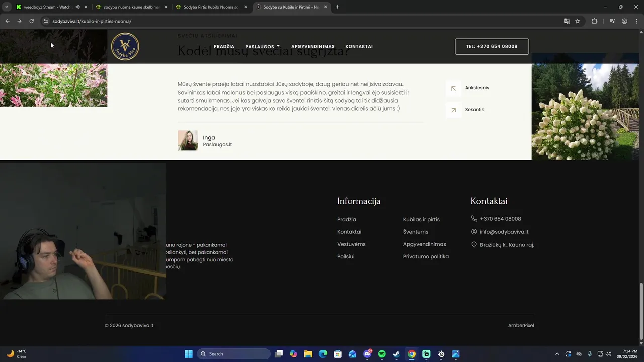
Task: Open Spotify from taskbar
Action: point(382,354)
